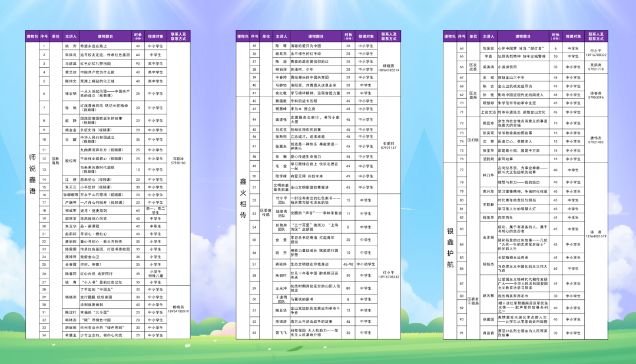Click course title '永不褪色的红手印'
The height and width of the screenshot is (364, 636).
[x=306, y=54]
